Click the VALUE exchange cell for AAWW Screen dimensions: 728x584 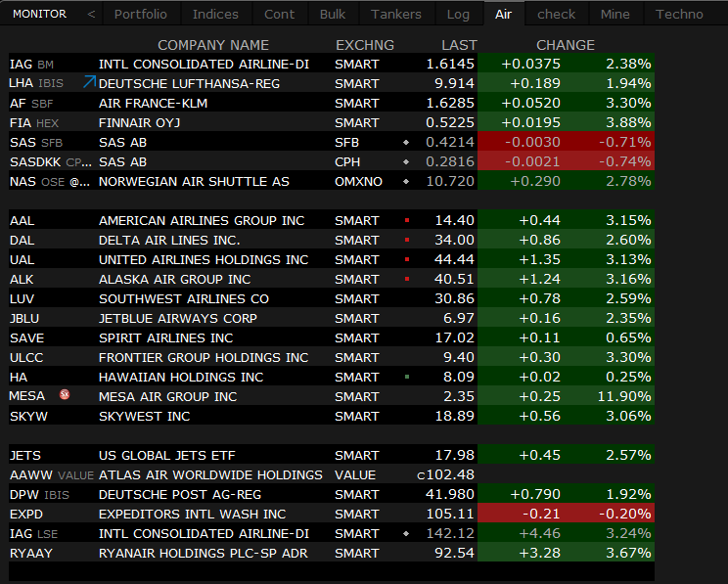pos(355,474)
